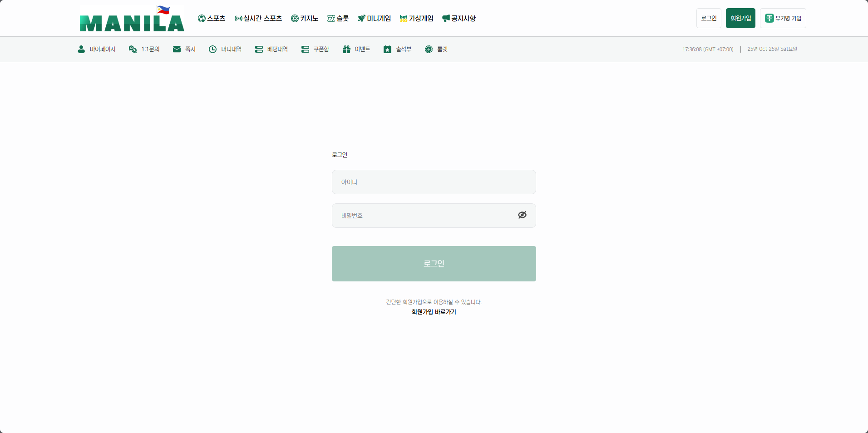Open the 쿠폰함 coupon box icon
This screenshot has width=868, height=433.
point(305,49)
